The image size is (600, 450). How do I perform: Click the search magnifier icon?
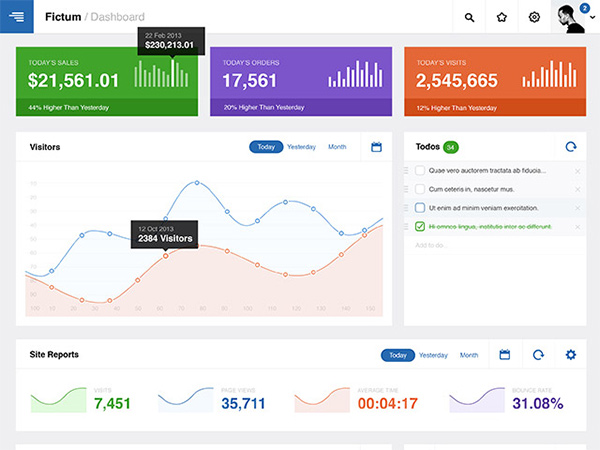pos(470,17)
